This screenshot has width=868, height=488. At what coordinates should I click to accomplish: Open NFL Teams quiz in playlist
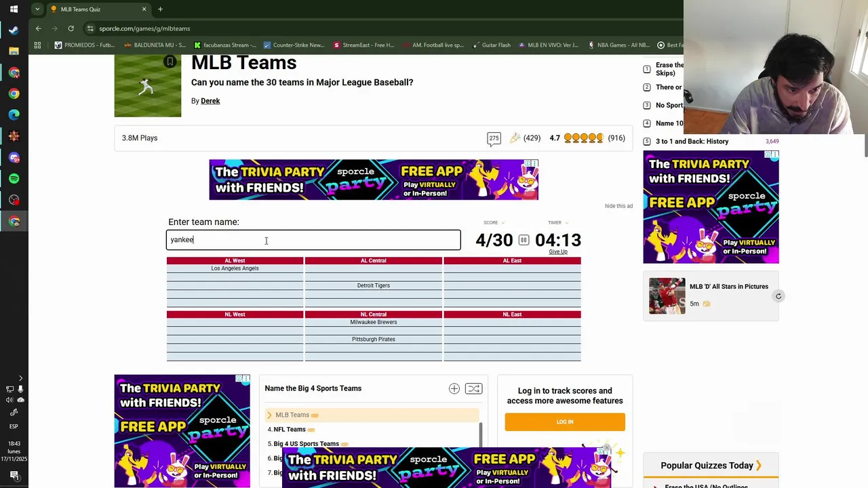[x=290, y=429]
